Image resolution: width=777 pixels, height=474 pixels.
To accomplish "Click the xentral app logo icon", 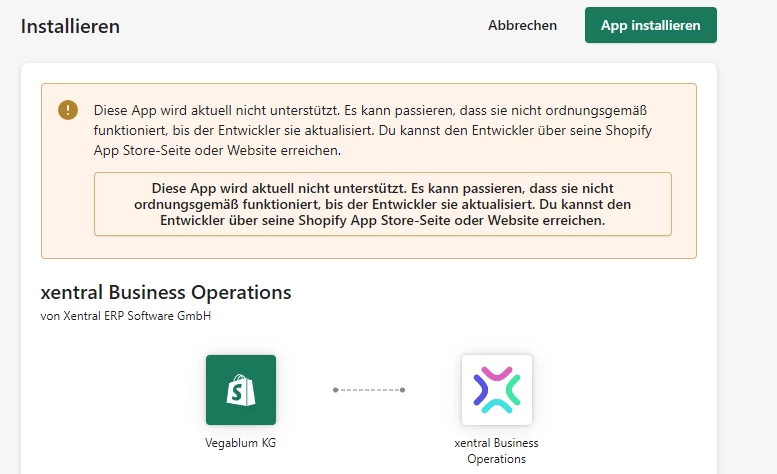I will pos(497,390).
